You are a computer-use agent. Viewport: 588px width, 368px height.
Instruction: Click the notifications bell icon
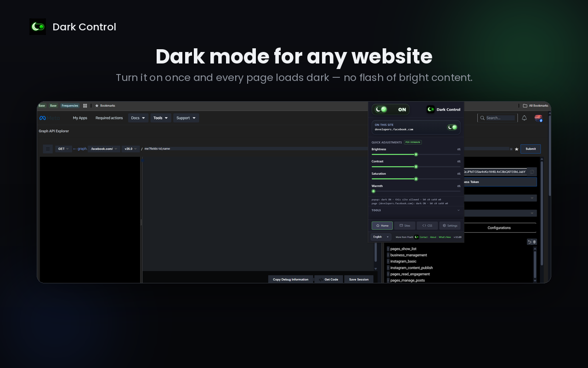pos(524,118)
